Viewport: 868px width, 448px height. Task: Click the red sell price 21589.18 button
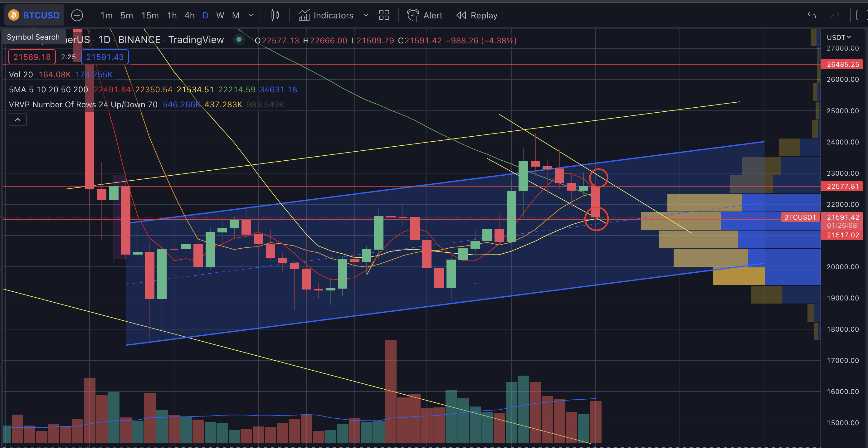point(32,57)
